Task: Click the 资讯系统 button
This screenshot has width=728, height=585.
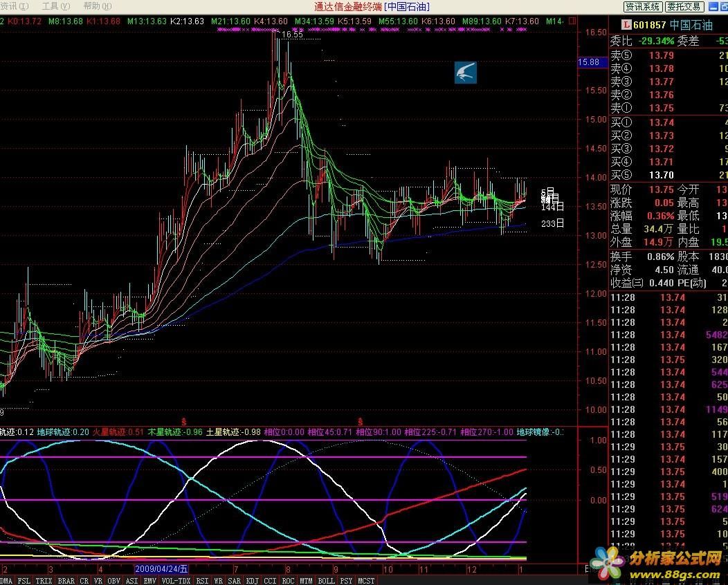Action: click(643, 6)
